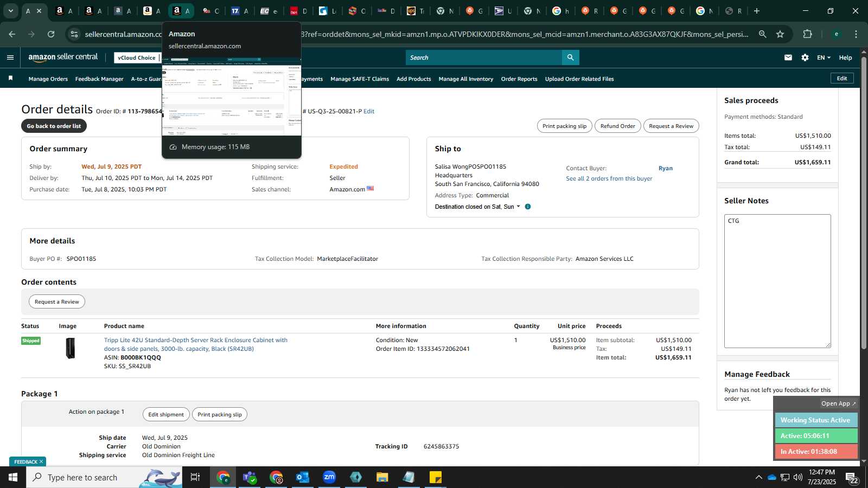Open Sticky Notes from the taskbar

coord(436,477)
